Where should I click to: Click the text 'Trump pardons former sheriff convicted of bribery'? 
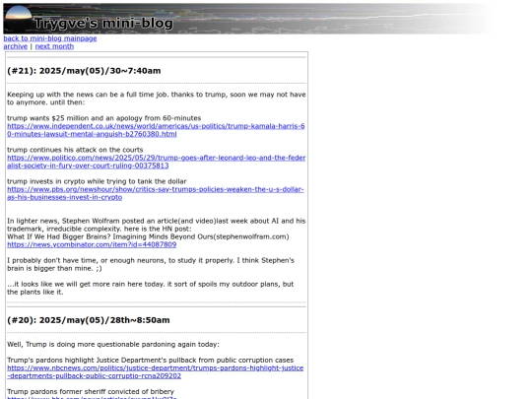(x=91, y=391)
